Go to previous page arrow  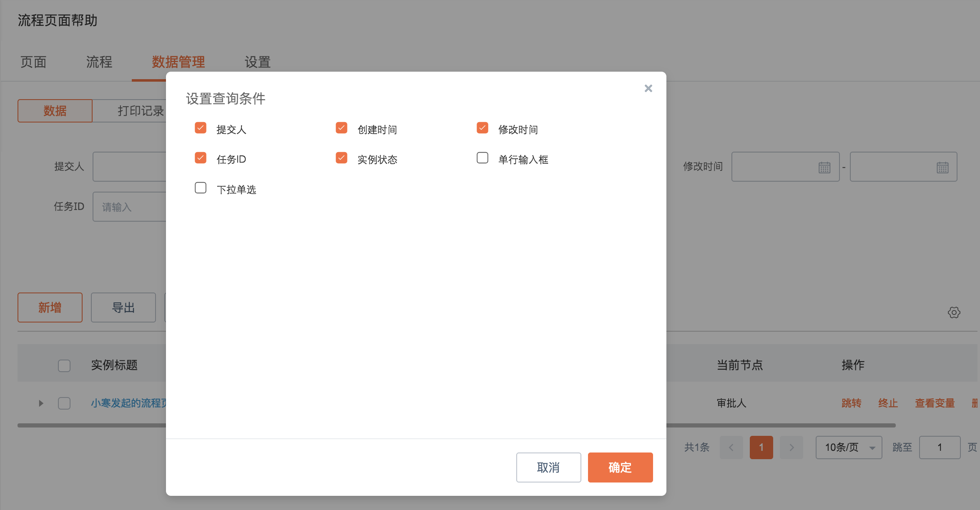731,447
